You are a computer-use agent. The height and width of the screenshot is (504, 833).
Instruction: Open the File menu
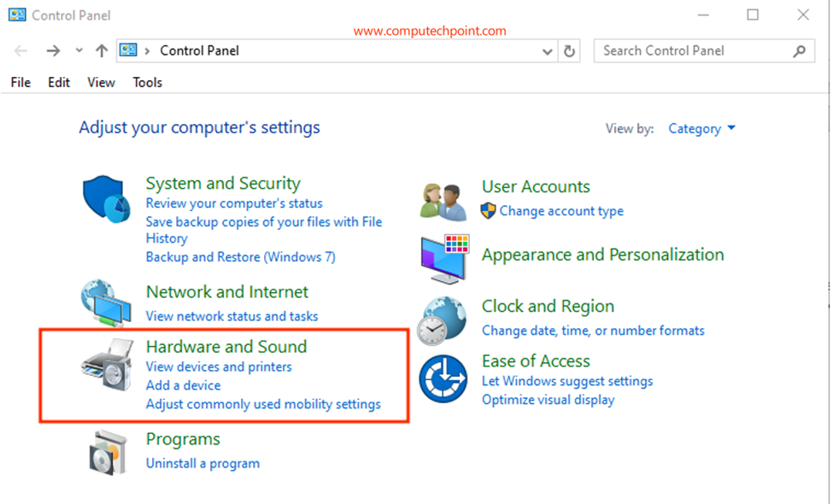point(21,82)
